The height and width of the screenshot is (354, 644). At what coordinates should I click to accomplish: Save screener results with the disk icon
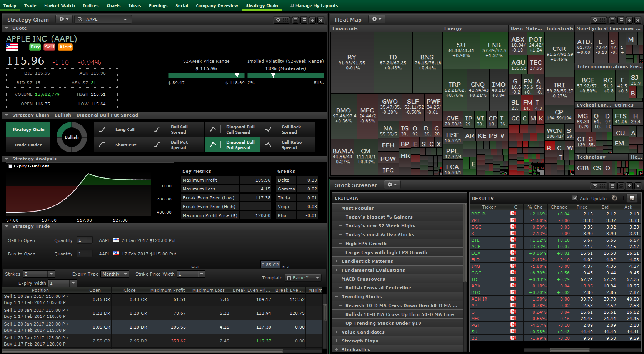pos(631,198)
